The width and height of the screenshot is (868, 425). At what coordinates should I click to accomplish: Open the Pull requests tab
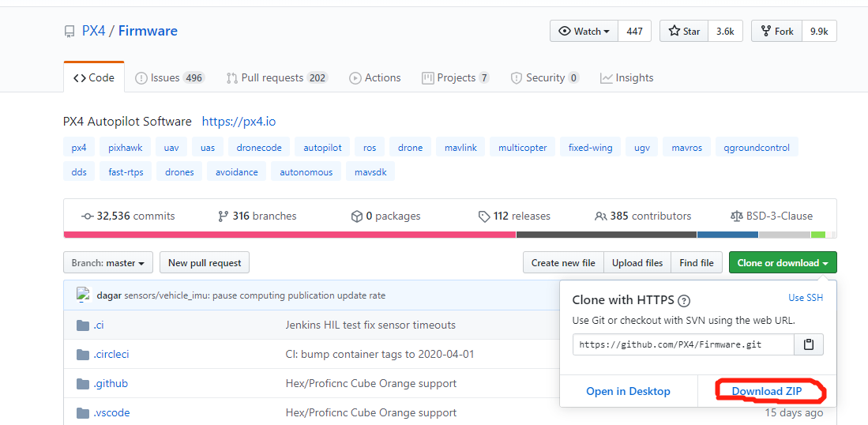(x=277, y=77)
